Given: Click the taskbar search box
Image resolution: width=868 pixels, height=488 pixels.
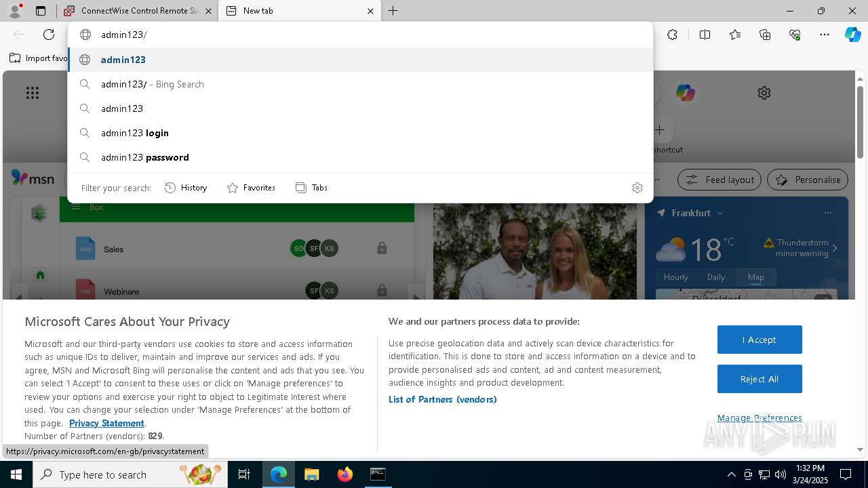Looking at the screenshot, I should tap(131, 474).
